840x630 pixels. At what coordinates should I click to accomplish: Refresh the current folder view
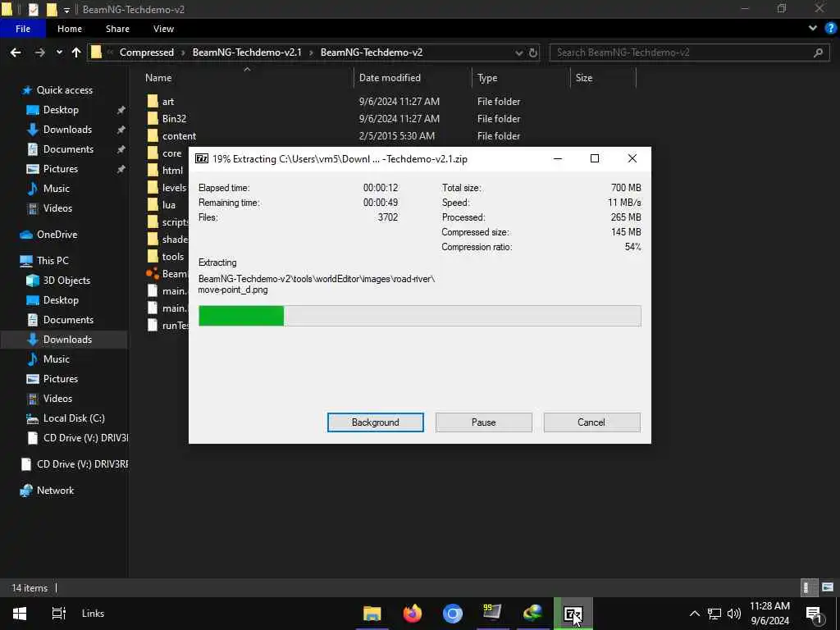pyautogui.click(x=533, y=53)
